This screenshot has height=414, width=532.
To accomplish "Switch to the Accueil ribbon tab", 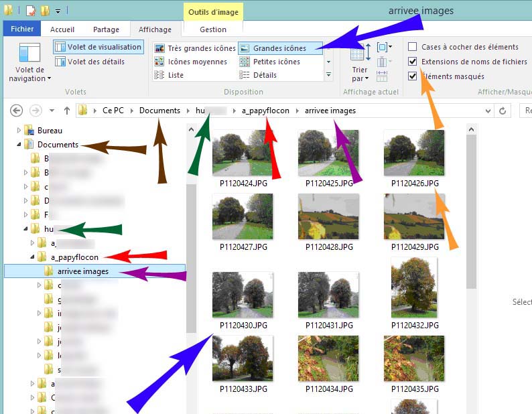I will (x=62, y=29).
